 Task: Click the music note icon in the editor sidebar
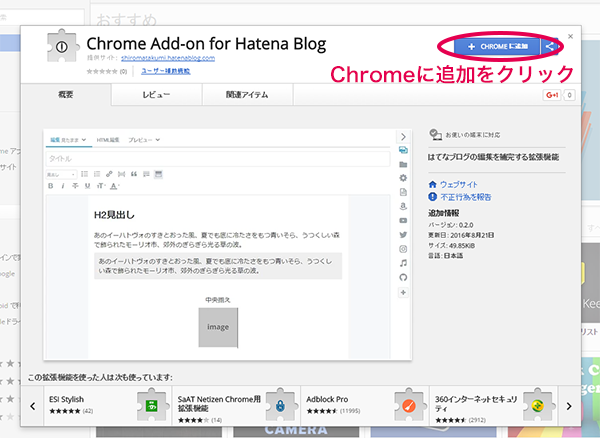(x=403, y=263)
